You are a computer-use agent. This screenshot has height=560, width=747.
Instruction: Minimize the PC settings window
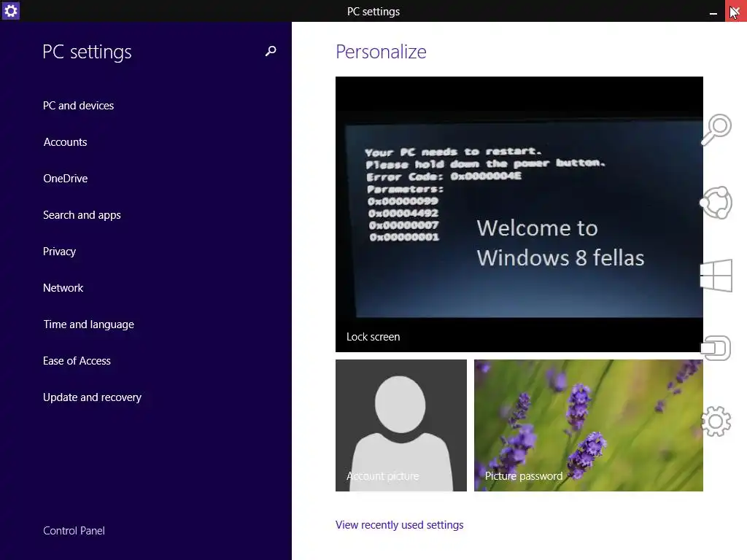(713, 12)
